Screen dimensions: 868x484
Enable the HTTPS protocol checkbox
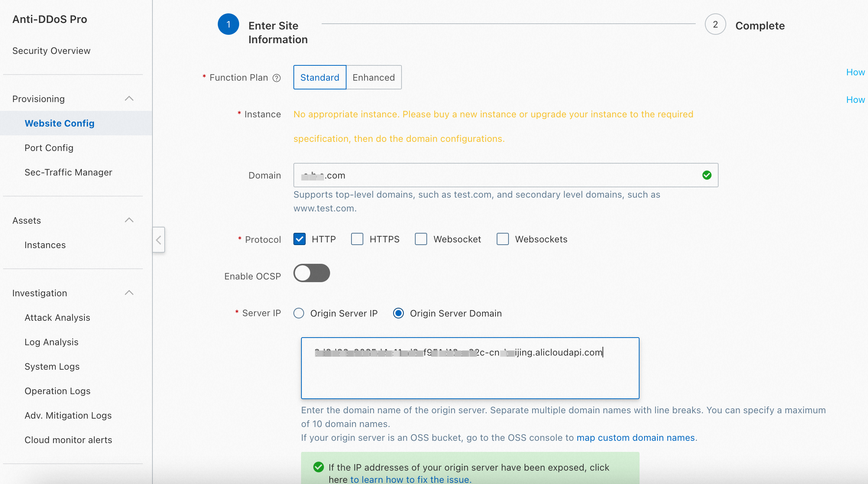click(x=357, y=239)
